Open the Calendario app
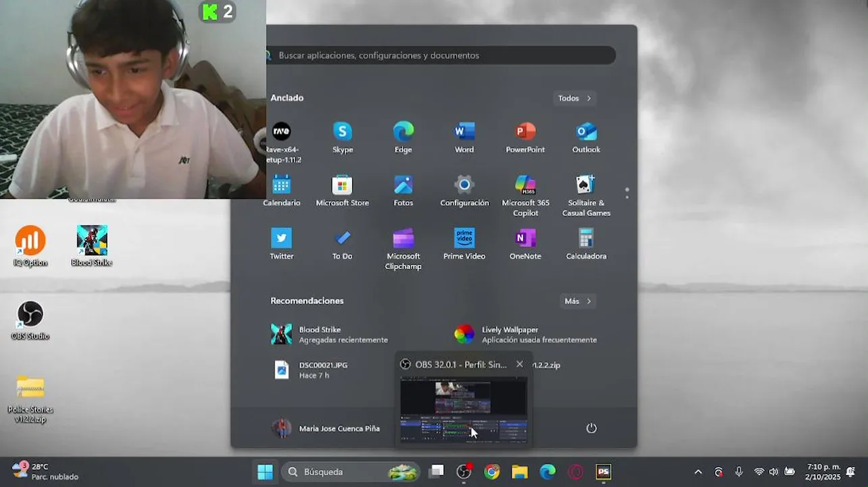Image resolution: width=868 pixels, height=487 pixels. (x=282, y=191)
